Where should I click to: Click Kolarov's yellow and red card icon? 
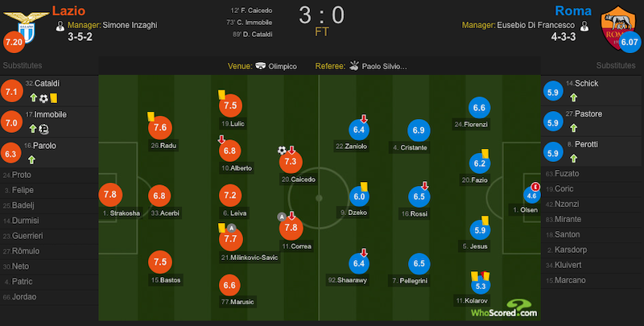(x=480, y=275)
